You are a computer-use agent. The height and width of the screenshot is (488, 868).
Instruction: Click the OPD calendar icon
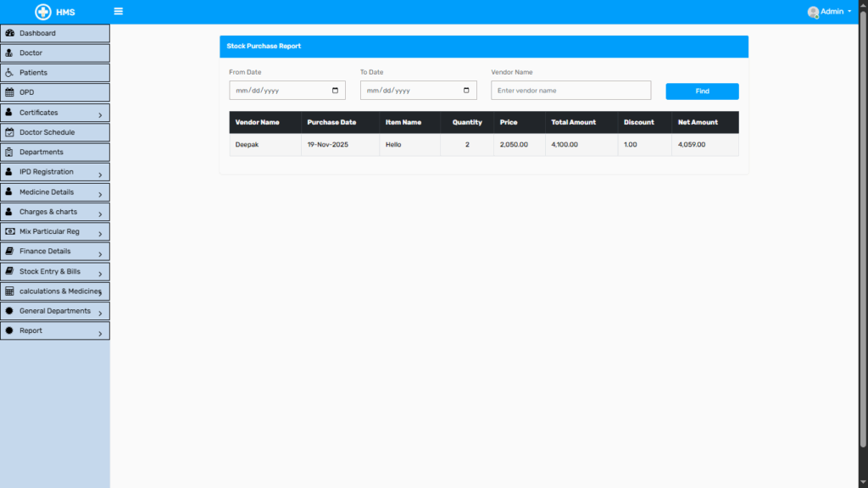(9, 92)
